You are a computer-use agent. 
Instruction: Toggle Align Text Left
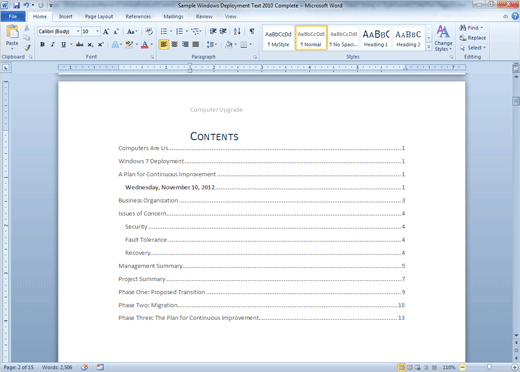[164, 44]
